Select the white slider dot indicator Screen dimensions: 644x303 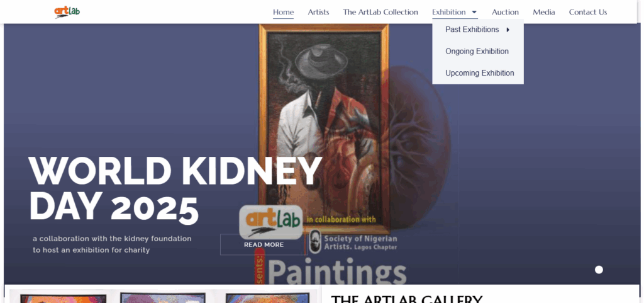(x=599, y=270)
